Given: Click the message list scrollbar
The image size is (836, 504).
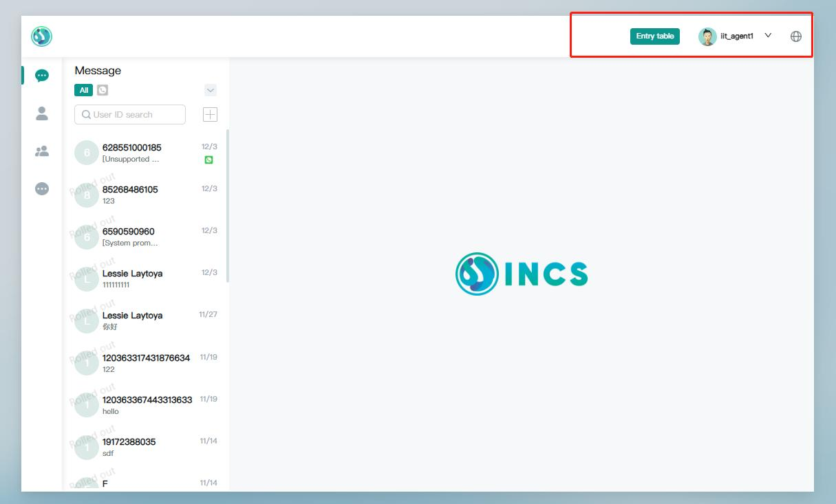Looking at the screenshot, I should point(228,206).
